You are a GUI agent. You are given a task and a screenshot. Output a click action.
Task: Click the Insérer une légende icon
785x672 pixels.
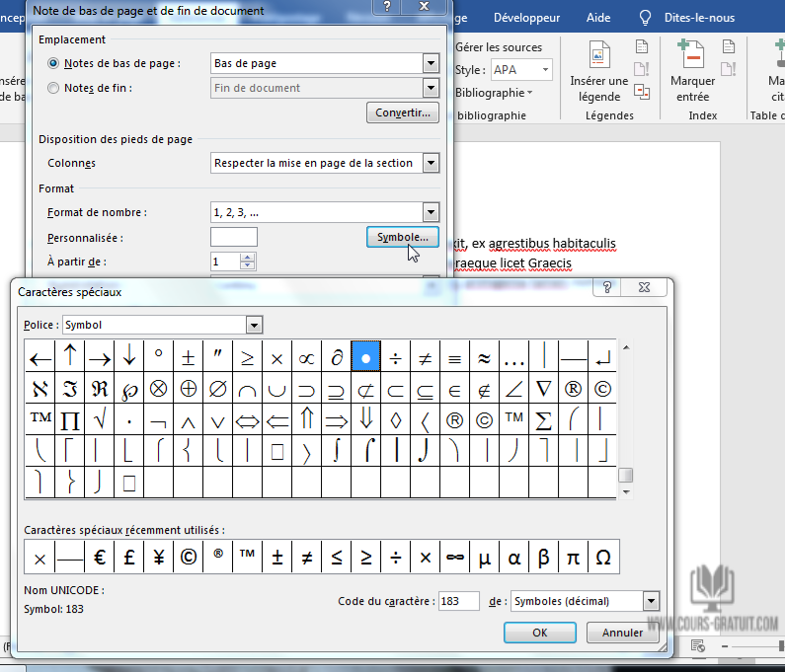599,56
